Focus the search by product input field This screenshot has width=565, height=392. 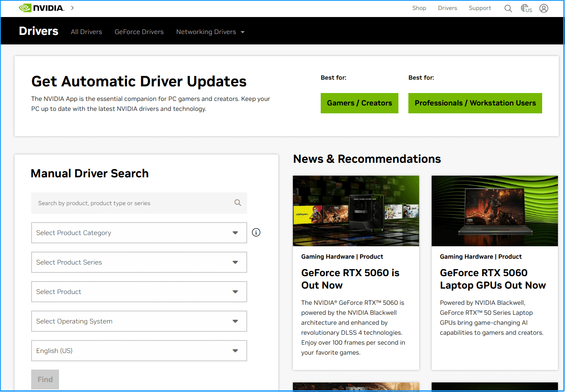pyautogui.click(x=139, y=203)
